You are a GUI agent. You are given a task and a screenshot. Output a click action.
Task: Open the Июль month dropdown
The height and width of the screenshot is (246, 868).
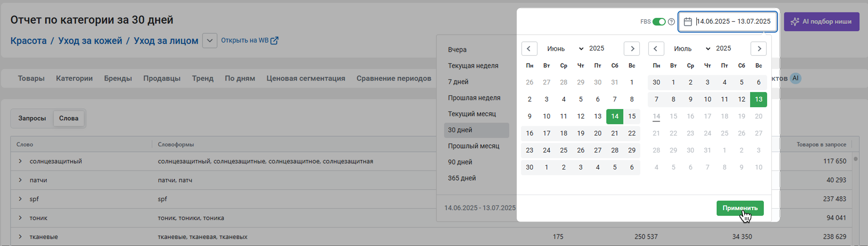point(692,49)
